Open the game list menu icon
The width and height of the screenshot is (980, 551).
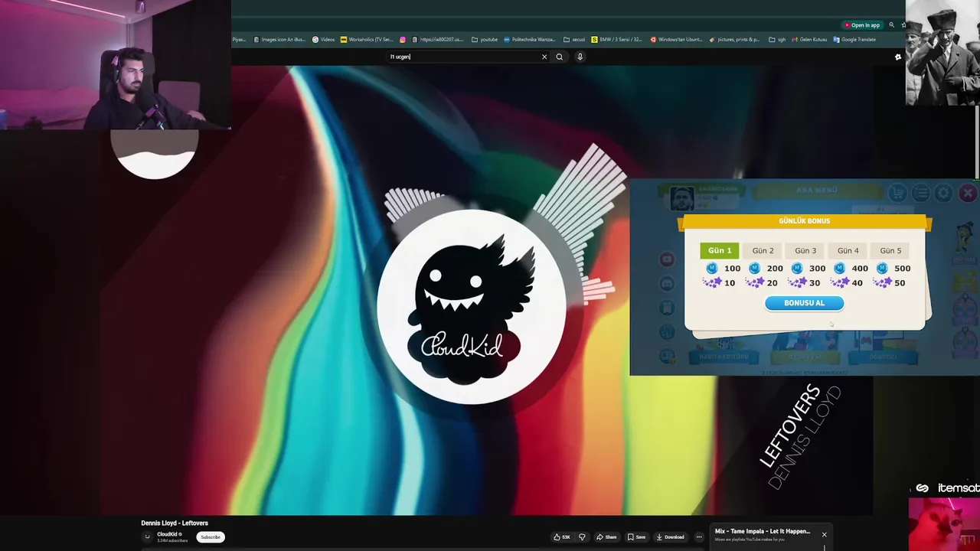click(x=920, y=193)
